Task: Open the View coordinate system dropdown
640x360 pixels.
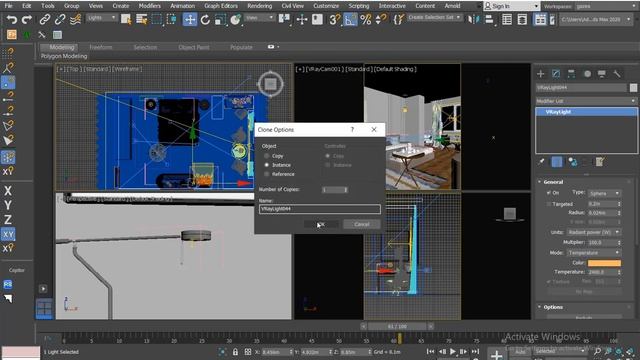Action: point(260,18)
